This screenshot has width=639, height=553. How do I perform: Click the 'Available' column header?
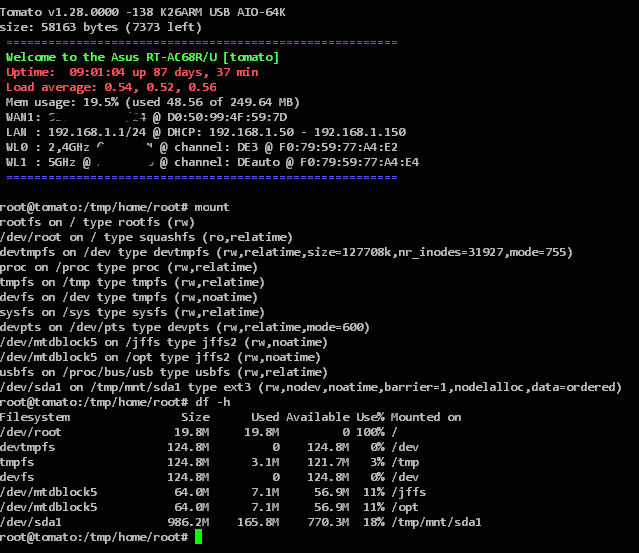[x=318, y=418]
